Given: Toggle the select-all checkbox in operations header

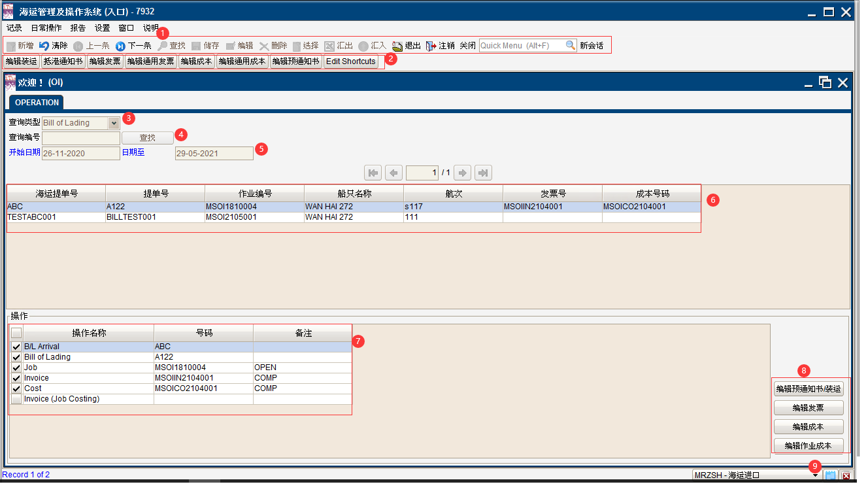Looking at the screenshot, I should (16, 333).
